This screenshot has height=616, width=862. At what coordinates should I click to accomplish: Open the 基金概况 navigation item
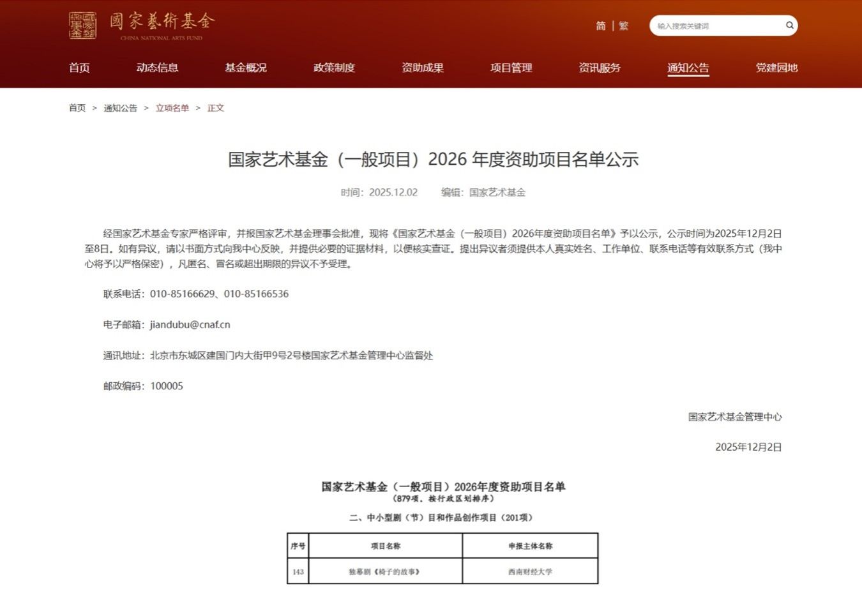[x=245, y=68]
